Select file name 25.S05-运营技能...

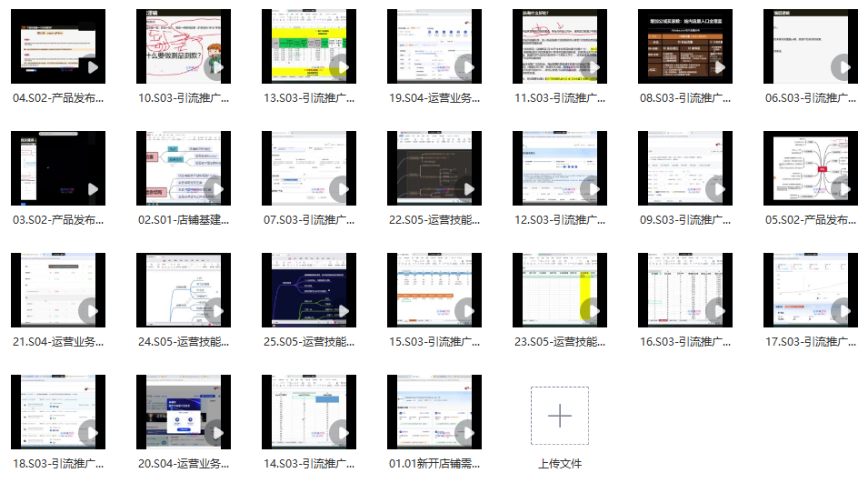(309, 342)
